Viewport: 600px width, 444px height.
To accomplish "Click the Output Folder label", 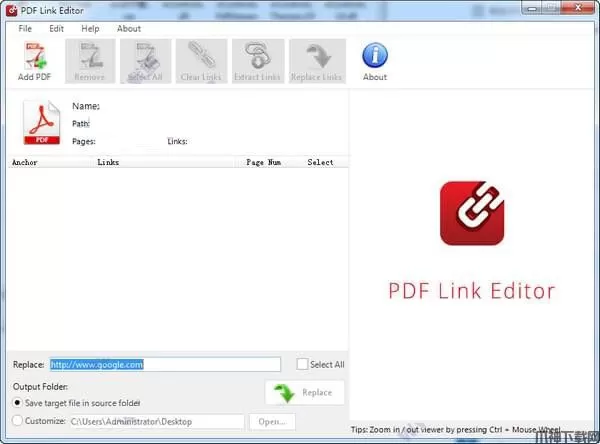I will (40, 387).
